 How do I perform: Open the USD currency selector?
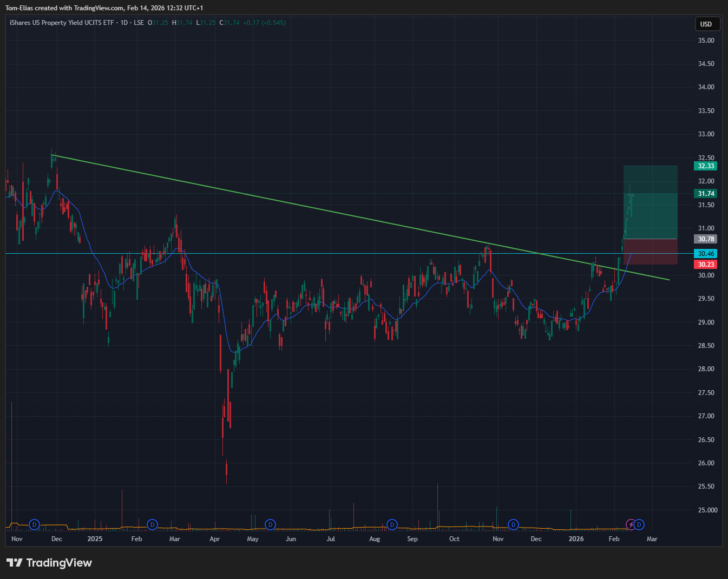coord(706,24)
